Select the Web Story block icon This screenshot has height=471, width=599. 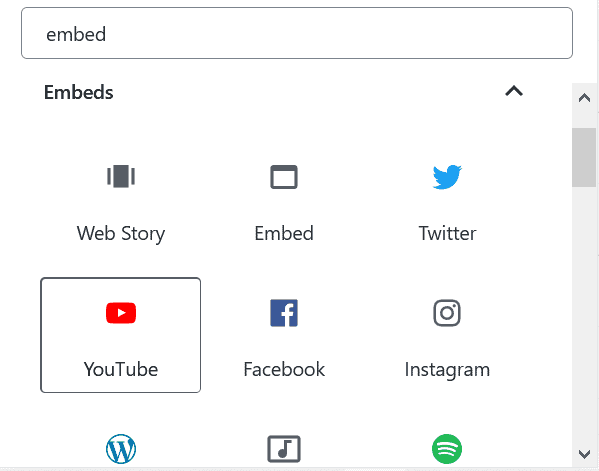(121, 176)
